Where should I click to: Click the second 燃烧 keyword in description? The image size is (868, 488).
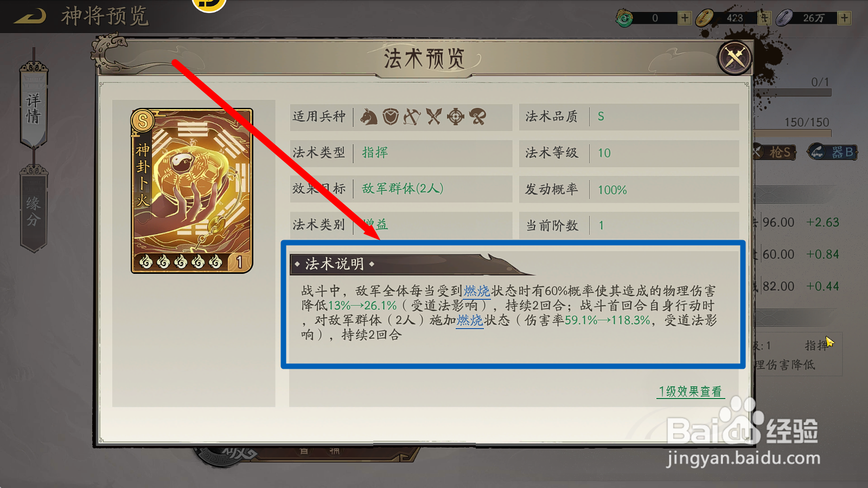tap(470, 320)
